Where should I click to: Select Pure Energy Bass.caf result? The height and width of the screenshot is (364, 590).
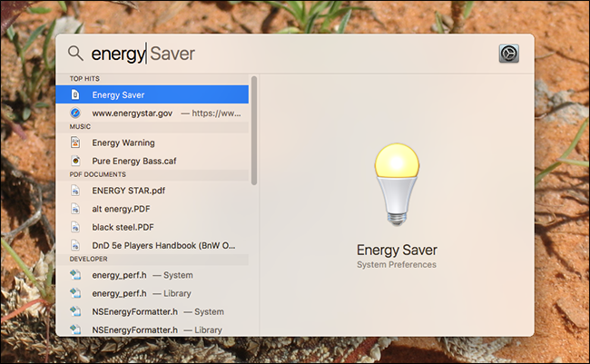coord(152,161)
